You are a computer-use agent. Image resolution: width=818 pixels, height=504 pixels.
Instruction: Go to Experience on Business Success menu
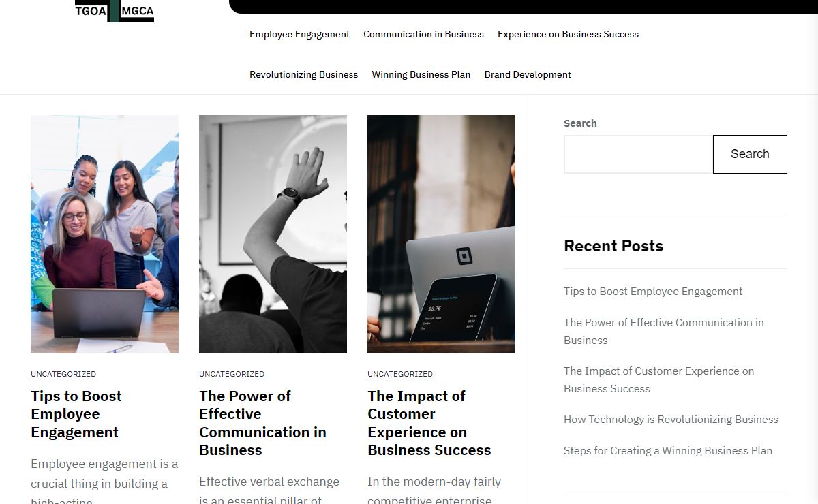click(568, 34)
